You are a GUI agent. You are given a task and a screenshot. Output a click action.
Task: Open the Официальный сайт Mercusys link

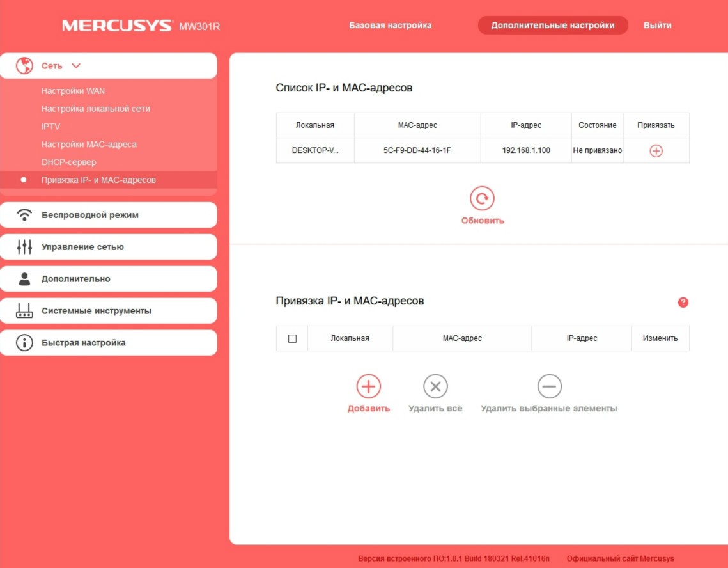pyautogui.click(x=620, y=558)
